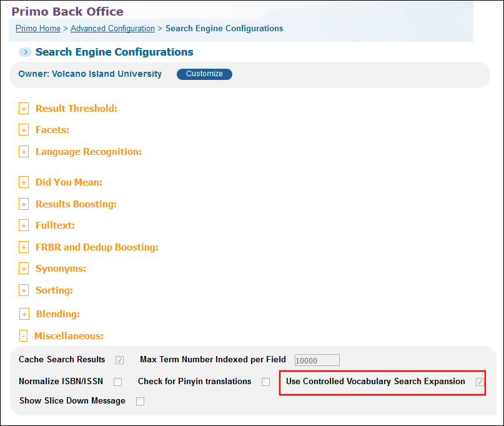This screenshot has width=504, height=426.
Task: Click the Cache Search Results label
Action: pyautogui.click(x=62, y=359)
